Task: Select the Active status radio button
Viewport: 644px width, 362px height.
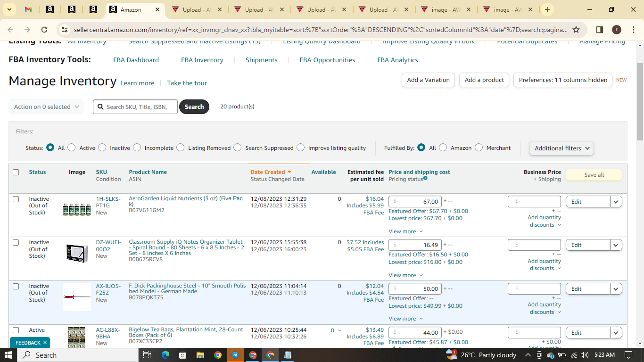Action: click(72, 148)
